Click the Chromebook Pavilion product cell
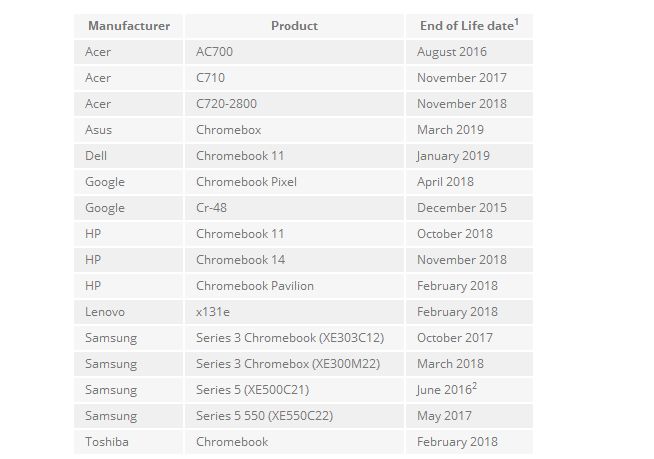 click(294, 286)
